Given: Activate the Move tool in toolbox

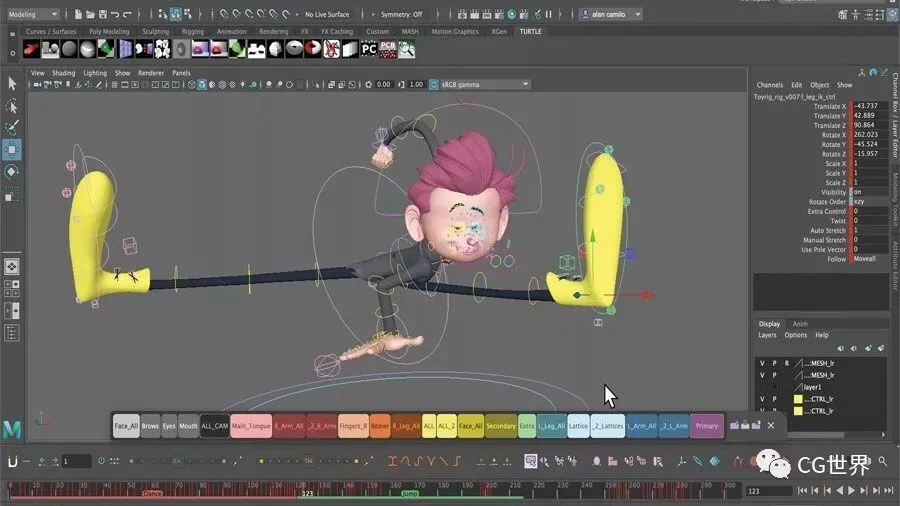Looking at the screenshot, I should coord(12,150).
